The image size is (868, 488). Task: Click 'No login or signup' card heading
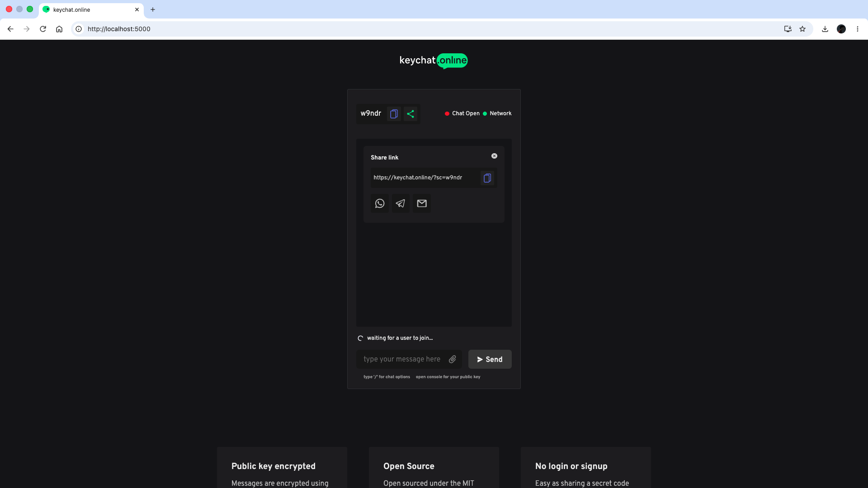click(x=571, y=466)
